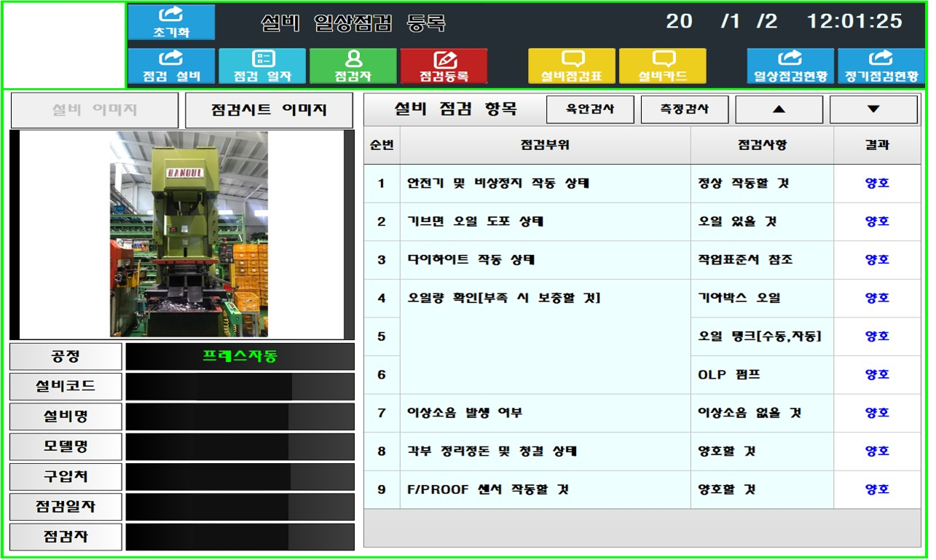Toggle row 1 result from 양호
Image resolution: width=936 pixels, height=560 pixels.
tap(876, 184)
